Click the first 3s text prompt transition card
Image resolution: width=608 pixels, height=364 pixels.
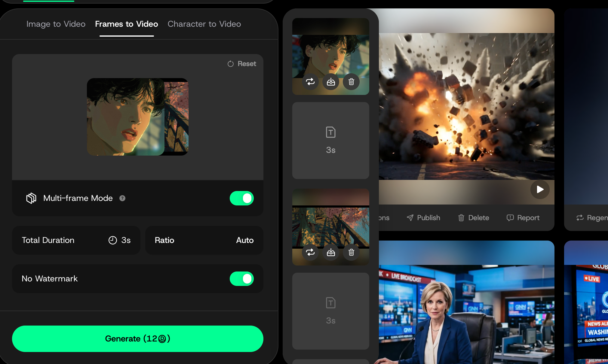point(331,141)
